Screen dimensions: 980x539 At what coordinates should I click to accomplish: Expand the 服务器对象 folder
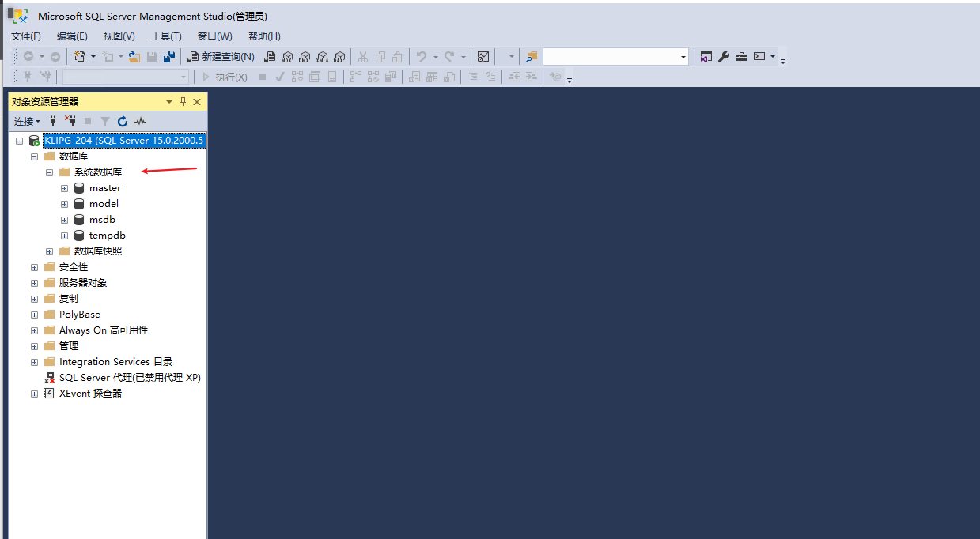[x=34, y=283]
